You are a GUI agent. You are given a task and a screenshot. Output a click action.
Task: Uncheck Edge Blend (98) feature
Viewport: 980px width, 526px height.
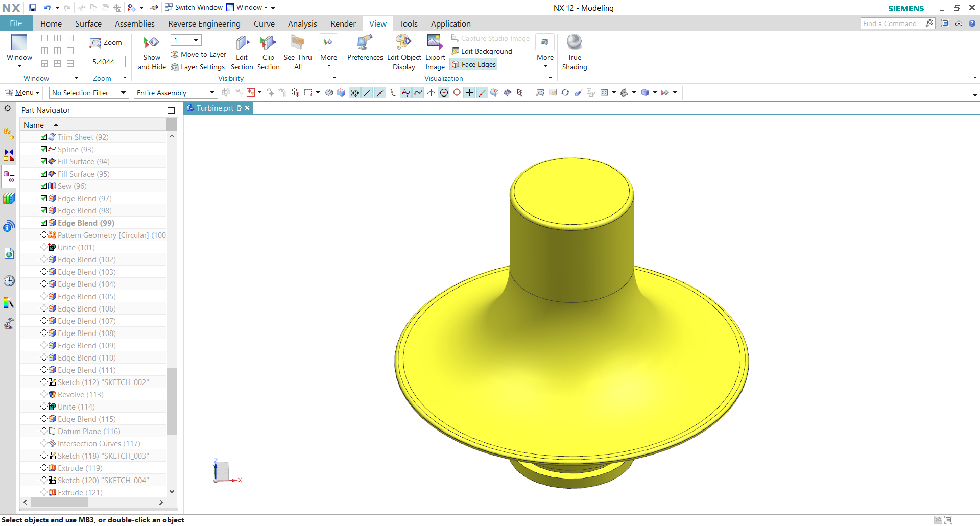point(44,210)
